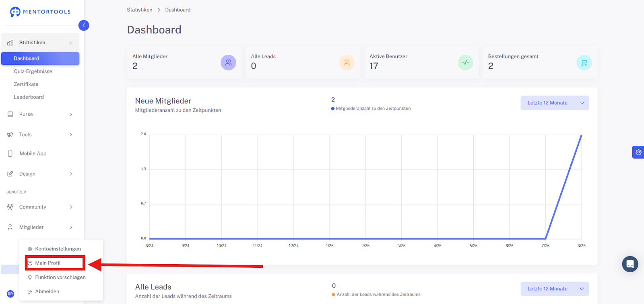Image resolution: width=644 pixels, height=304 pixels.
Task: Collapse the Statistiken section
Action: coord(40,42)
